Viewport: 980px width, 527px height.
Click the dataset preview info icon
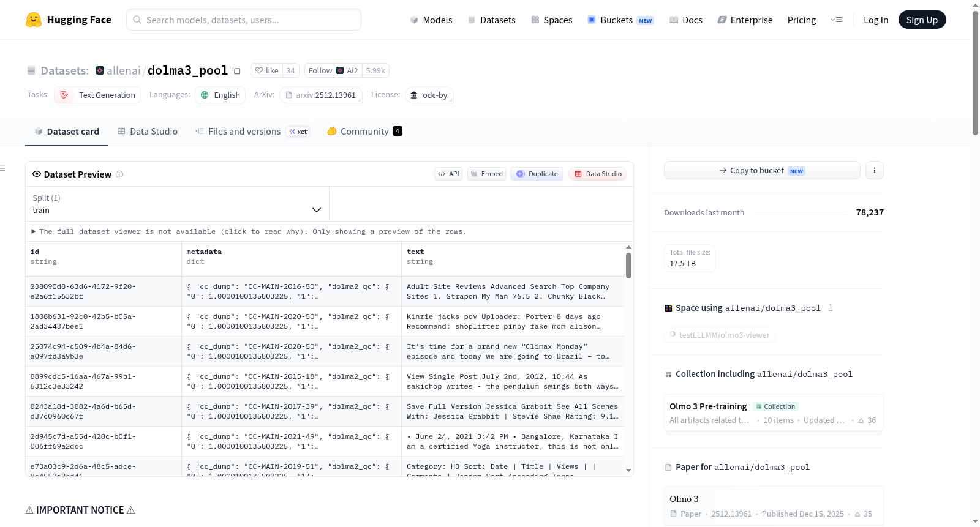pyautogui.click(x=119, y=174)
